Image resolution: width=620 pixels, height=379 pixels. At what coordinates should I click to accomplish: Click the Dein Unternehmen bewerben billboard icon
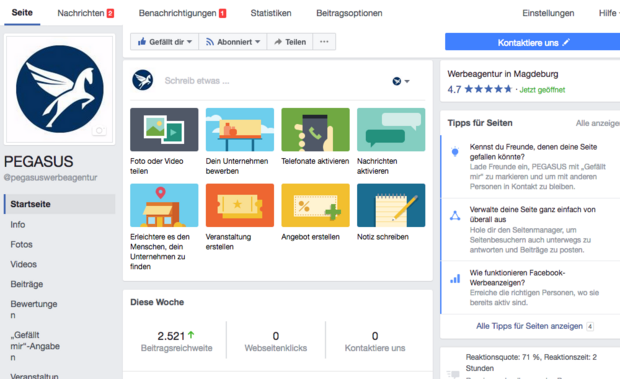[x=240, y=130]
